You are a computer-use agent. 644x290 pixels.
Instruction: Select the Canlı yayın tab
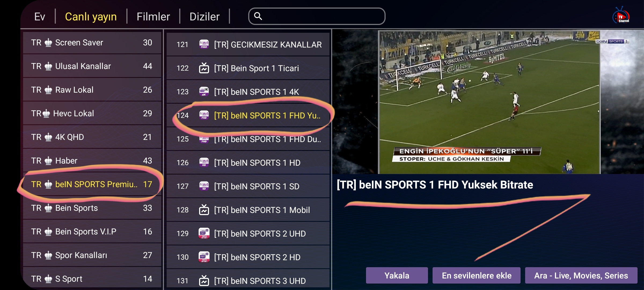91,17
